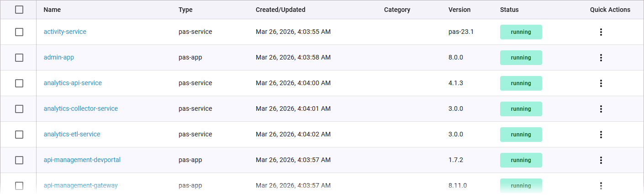
Task: Sort table by Name column header
Action: (x=52, y=10)
